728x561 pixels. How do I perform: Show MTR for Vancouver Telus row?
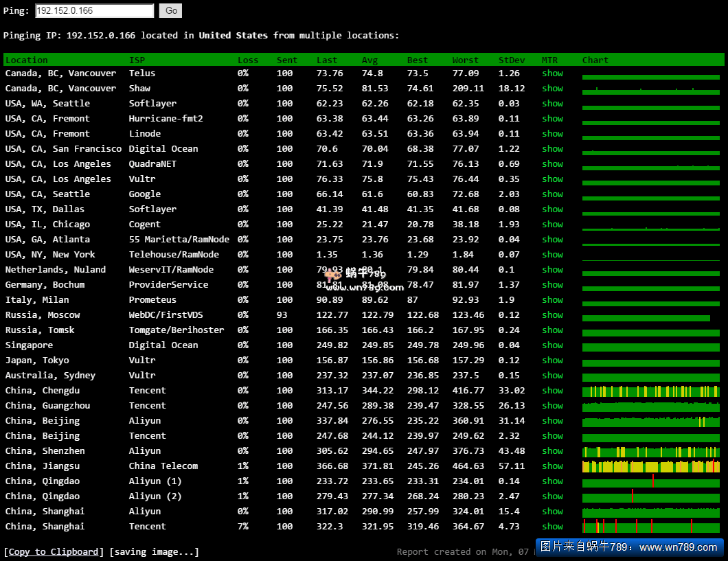[x=552, y=73]
